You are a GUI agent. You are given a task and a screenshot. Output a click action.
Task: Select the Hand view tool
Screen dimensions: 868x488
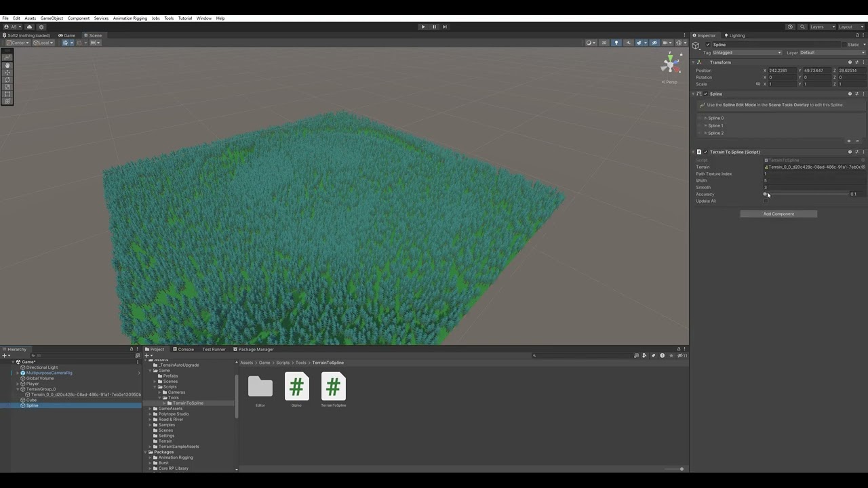[7, 65]
